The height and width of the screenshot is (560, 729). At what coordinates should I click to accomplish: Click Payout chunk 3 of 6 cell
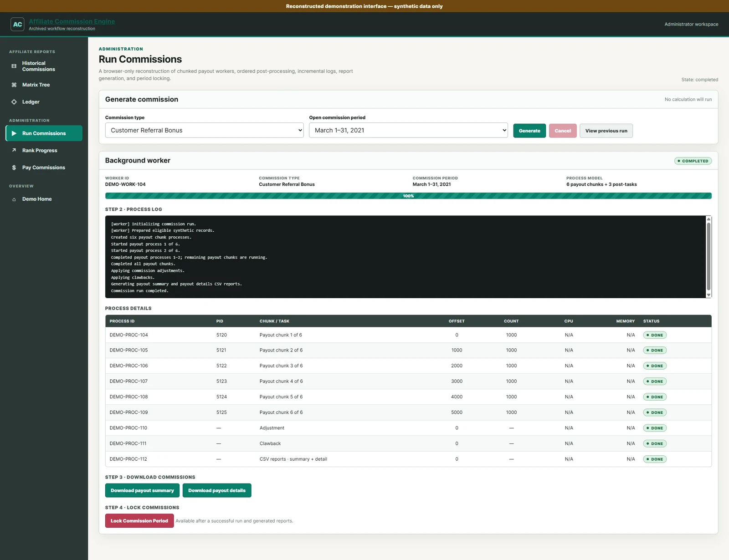coord(281,366)
